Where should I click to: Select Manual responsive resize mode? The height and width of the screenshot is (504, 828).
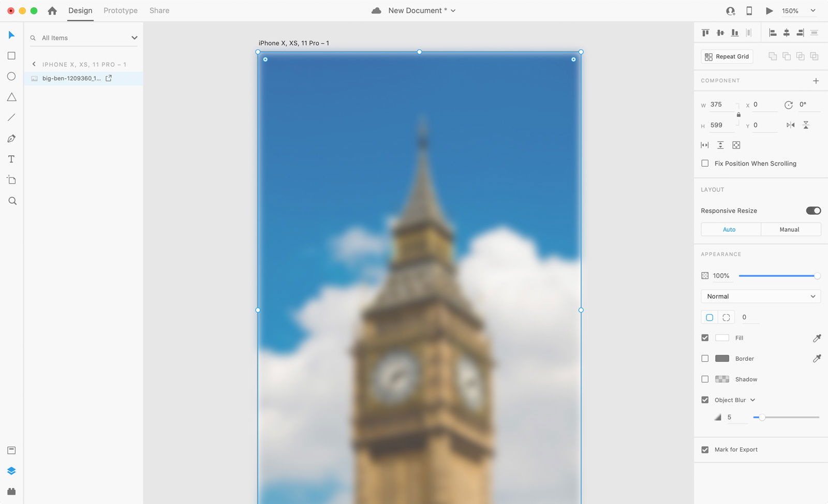[x=791, y=230]
